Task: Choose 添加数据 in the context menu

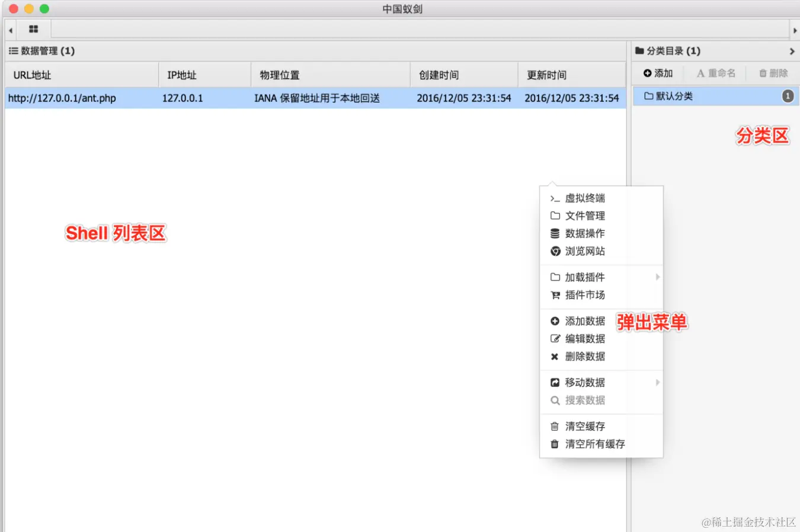Action: click(x=601, y=321)
